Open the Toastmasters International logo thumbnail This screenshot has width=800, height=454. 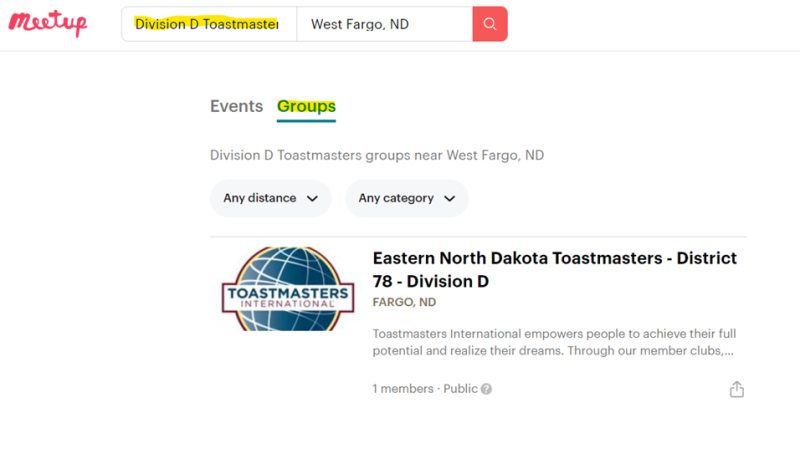click(x=288, y=289)
